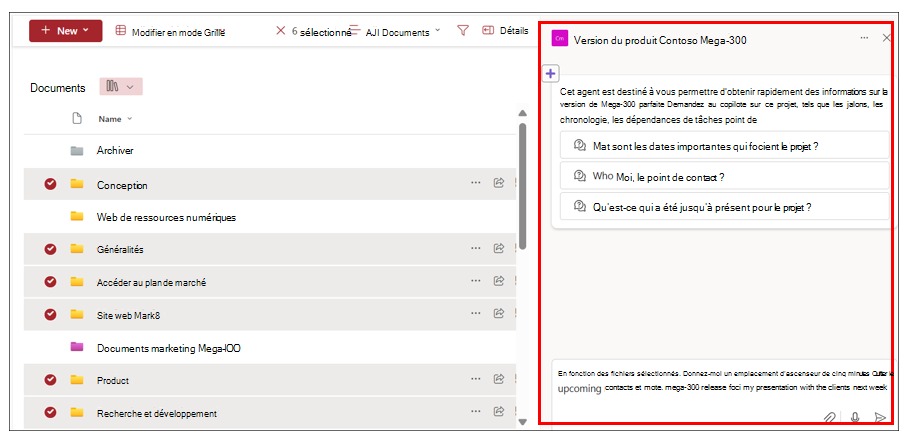This screenshot has height=442, width=907.
Task: Close the Contoso Mega-300 agent panel
Action: point(886,38)
